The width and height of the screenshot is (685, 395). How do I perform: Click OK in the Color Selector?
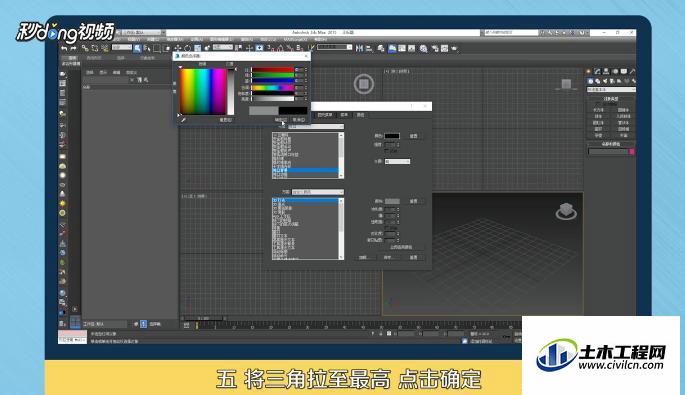280,120
